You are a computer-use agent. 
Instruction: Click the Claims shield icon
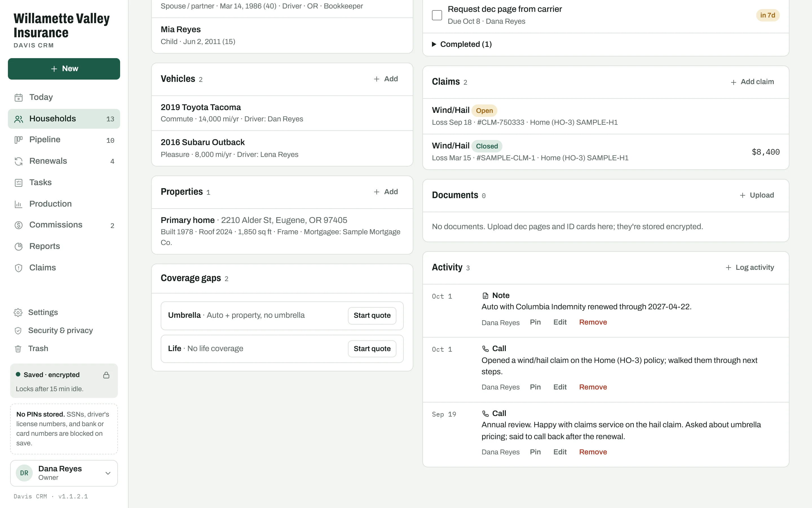coord(18,268)
